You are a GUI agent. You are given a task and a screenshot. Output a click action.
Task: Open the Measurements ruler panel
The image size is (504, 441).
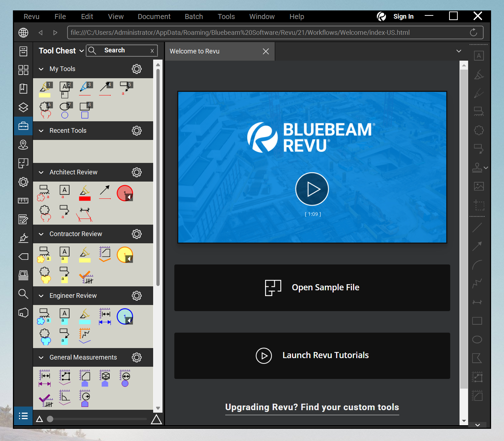(x=23, y=201)
